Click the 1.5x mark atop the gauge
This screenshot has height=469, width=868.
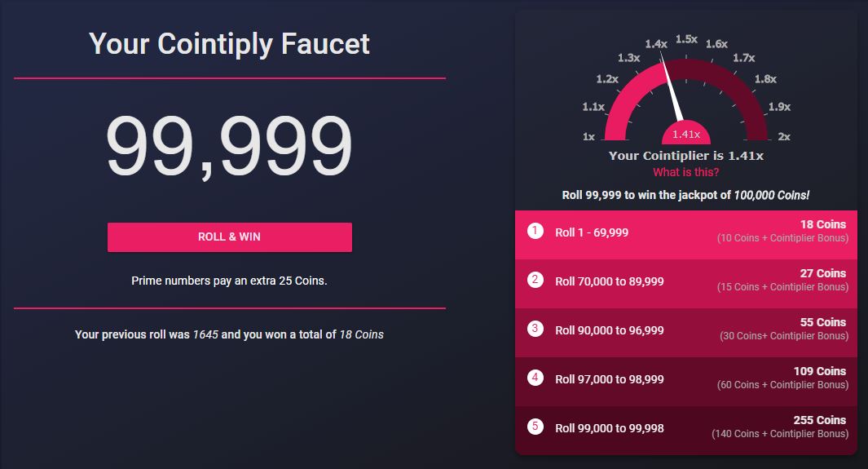[x=686, y=39]
